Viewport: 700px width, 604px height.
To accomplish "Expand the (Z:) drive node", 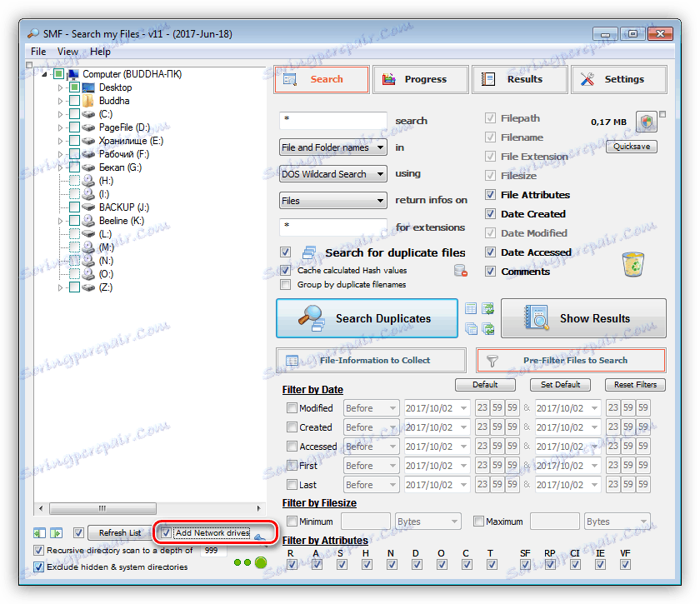I will click(x=60, y=287).
